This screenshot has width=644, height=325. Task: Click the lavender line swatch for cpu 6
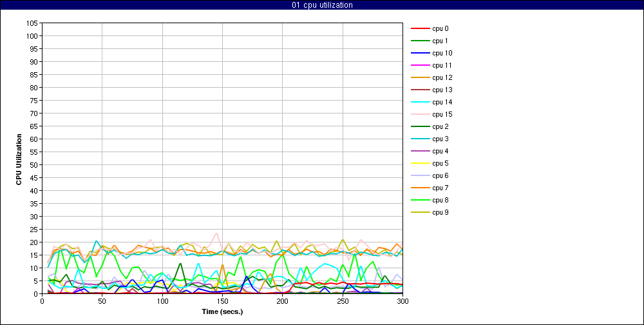pos(420,175)
